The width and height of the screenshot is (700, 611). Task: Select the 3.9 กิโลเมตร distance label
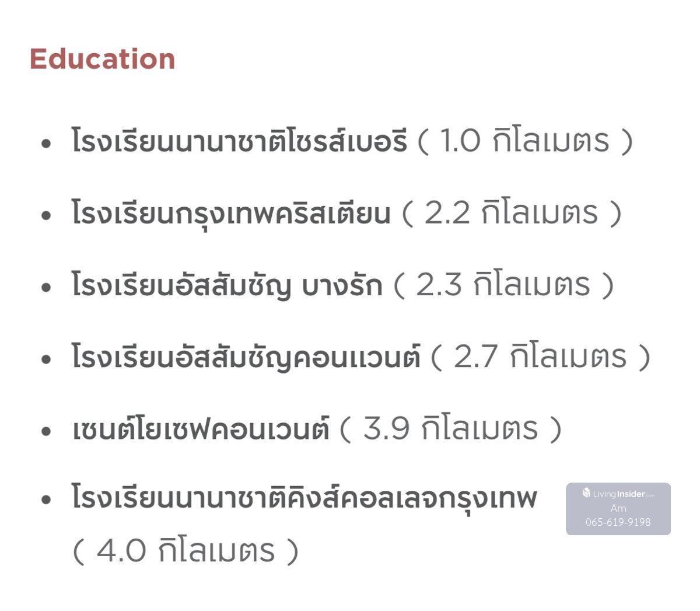(450, 430)
